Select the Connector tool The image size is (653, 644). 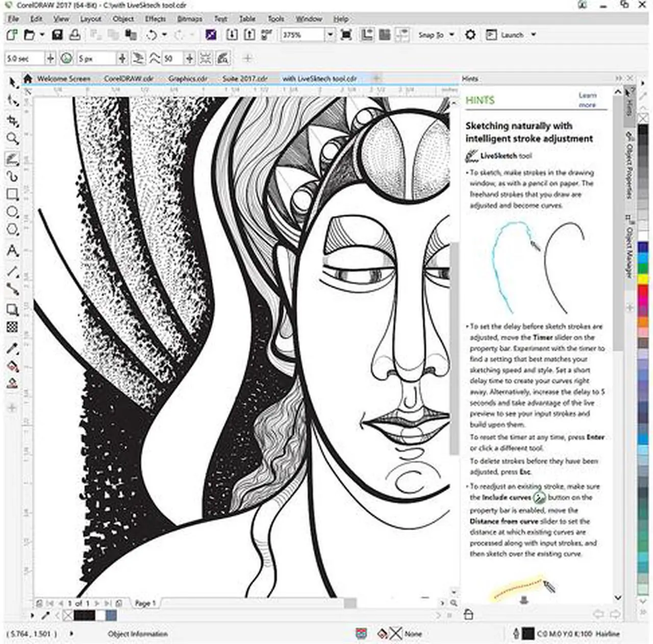tap(12, 289)
